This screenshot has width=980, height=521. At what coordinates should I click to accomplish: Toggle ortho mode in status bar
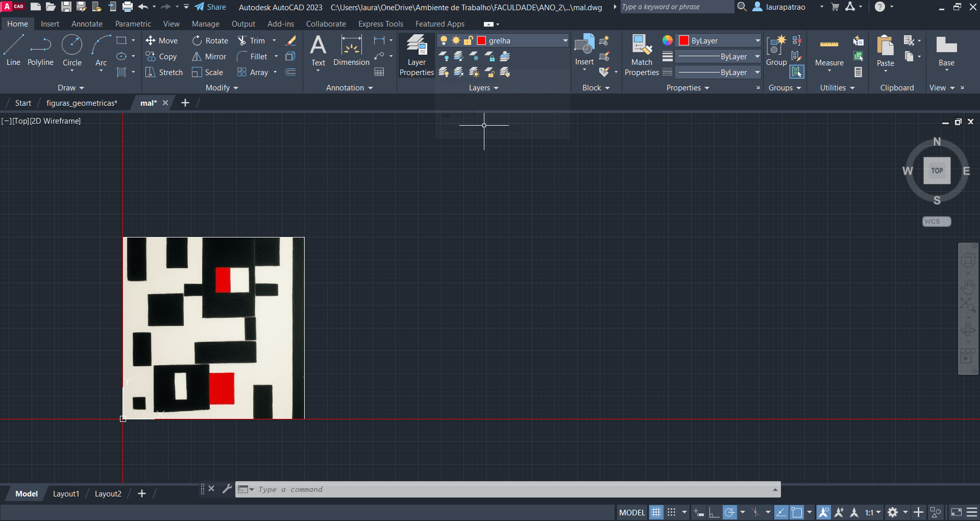(714, 512)
